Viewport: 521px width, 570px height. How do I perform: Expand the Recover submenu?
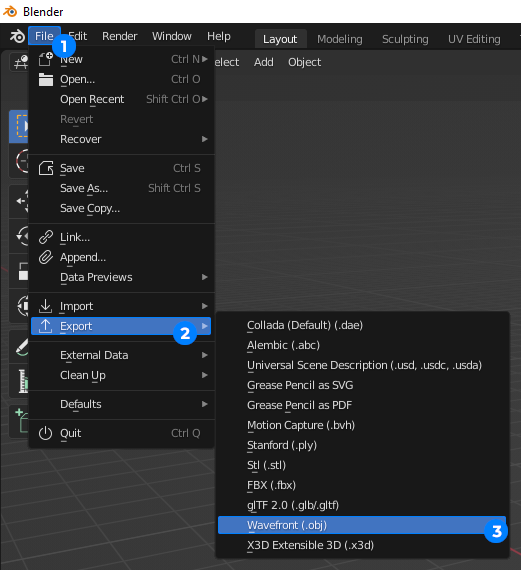click(121, 139)
